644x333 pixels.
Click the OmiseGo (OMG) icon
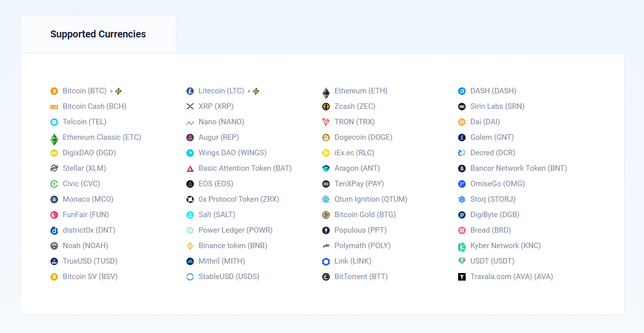click(462, 184)
